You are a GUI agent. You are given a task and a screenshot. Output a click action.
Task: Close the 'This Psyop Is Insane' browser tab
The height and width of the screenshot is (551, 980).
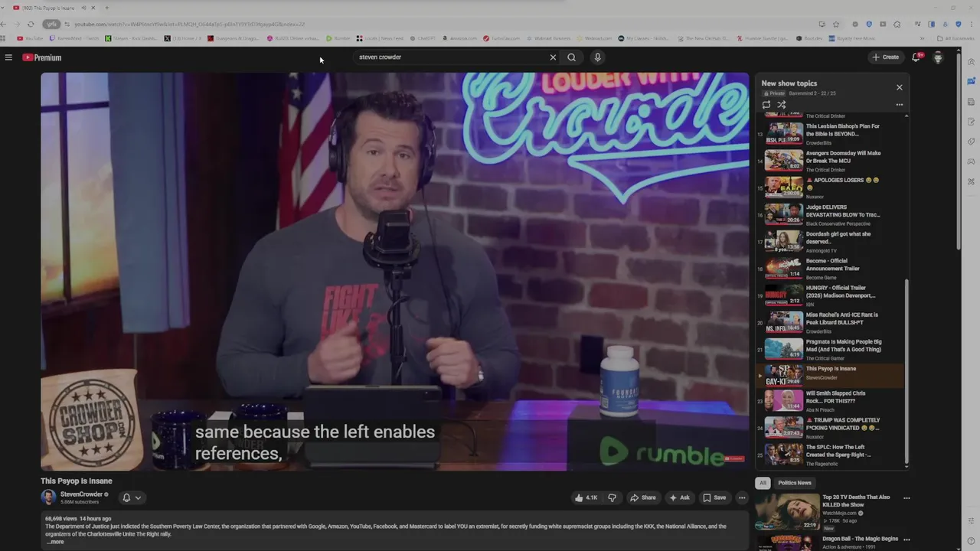tap(93, 8)
